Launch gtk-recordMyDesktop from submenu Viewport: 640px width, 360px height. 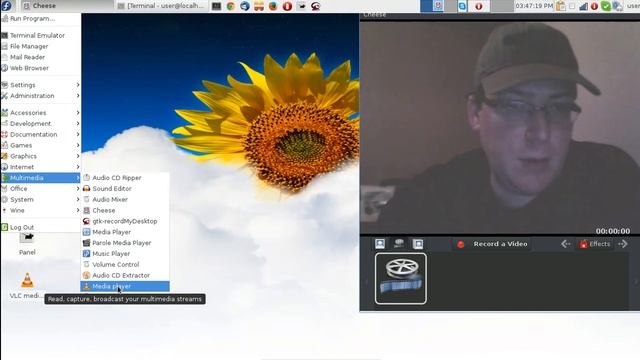[x=125, y=221]
